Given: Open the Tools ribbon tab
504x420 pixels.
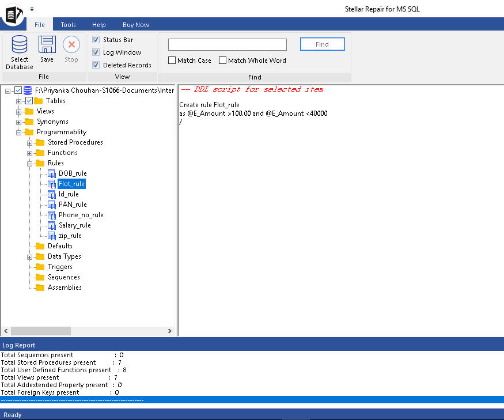Looking at the screenshot, I should [x=68, y=25].
